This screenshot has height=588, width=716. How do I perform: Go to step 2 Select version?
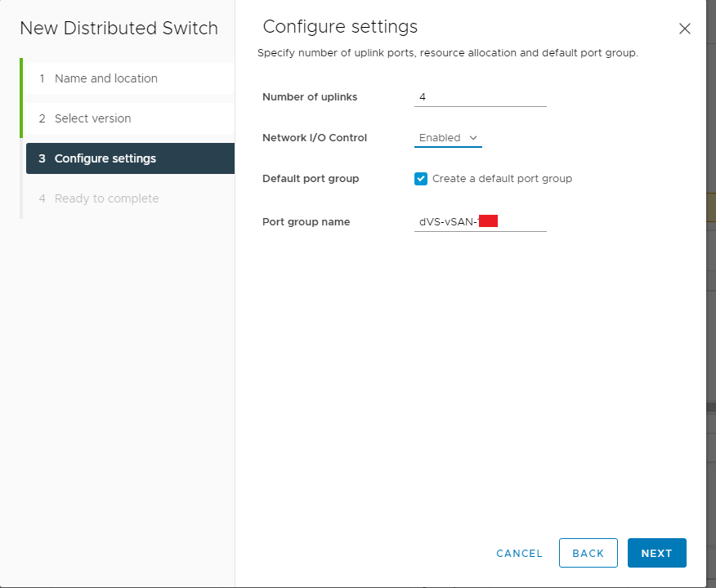(130, 118)
